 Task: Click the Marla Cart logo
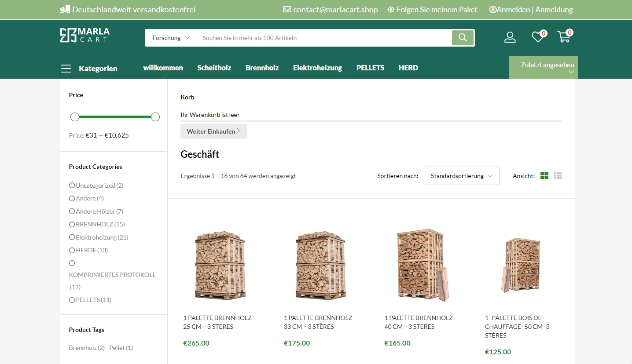pyautogui.click(x=85, y=35)
